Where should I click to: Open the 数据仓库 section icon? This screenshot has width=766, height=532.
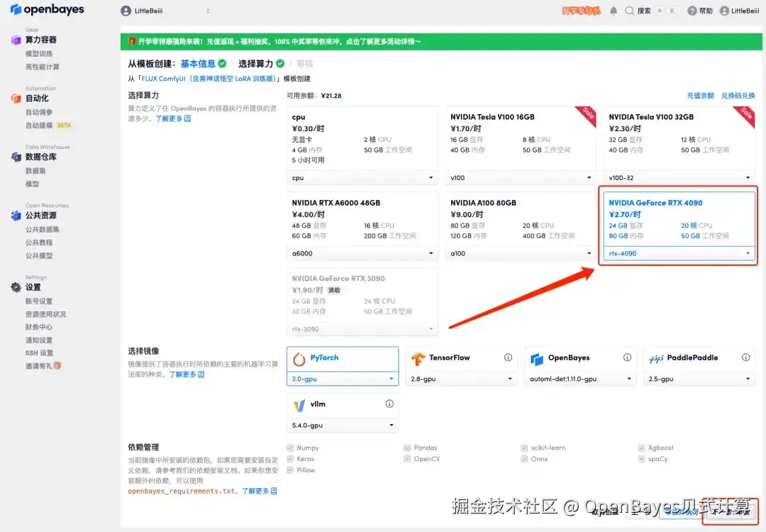pyautogui.click(x=16, y=157)
